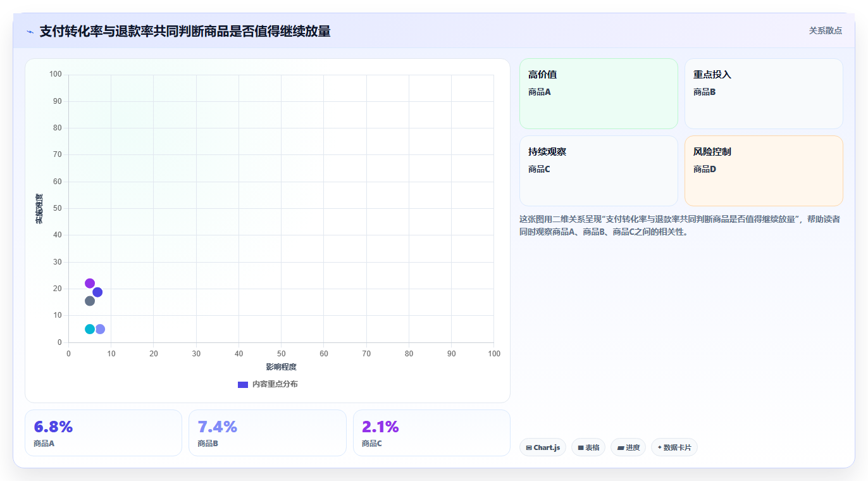Click the 50 tick on the 影响程度 axis
Viewport: 868px width, 481px height.
pyautogui.click(x=281, y=353)
